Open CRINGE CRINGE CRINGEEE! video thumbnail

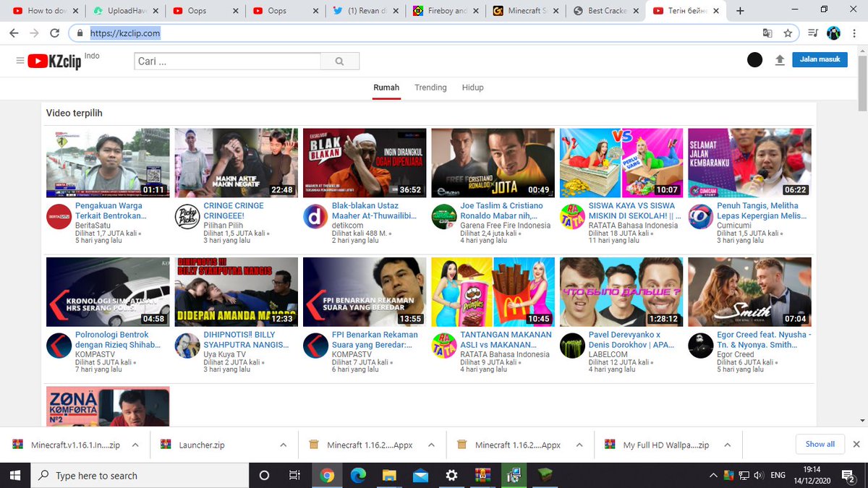click(237, 163)
